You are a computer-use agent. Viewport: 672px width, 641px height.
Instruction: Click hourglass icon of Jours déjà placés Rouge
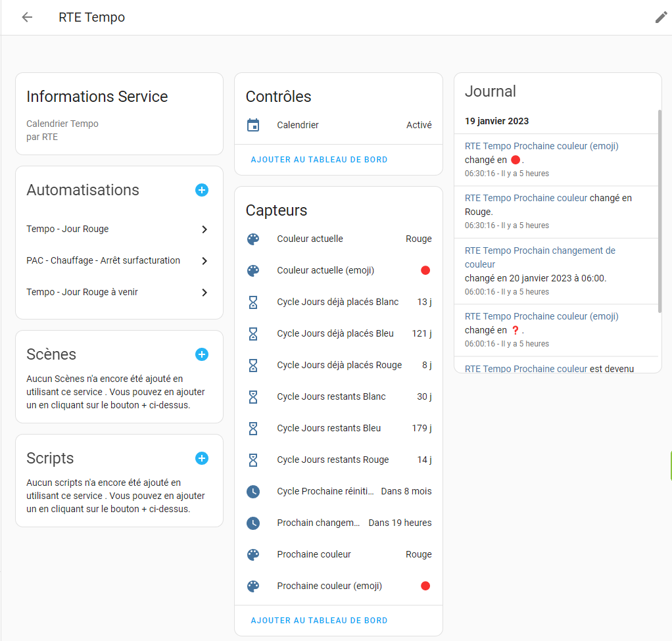(x=253, y=365)
